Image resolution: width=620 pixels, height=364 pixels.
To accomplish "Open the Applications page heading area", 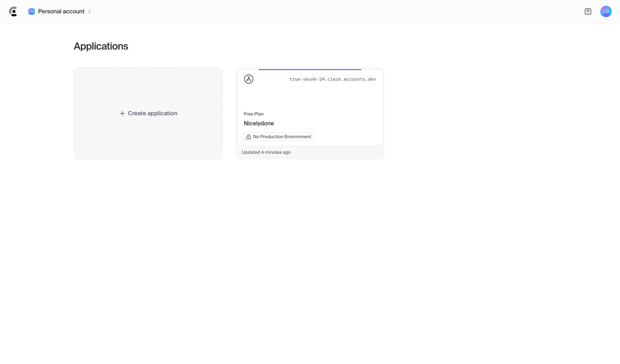I will click(101, 46).
